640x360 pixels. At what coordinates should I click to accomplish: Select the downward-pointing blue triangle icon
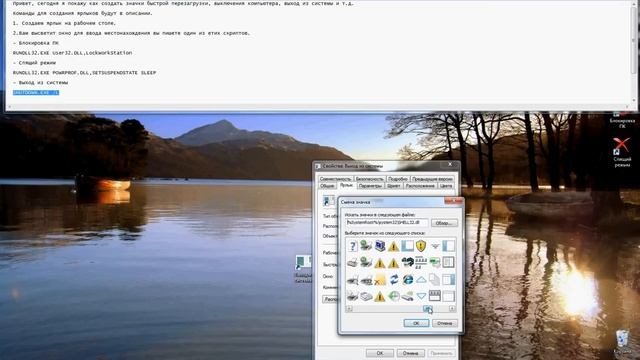point(421,296)
